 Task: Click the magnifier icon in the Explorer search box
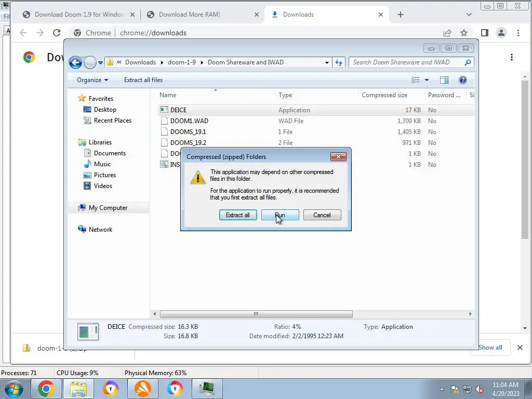click(x=468, y=62)
